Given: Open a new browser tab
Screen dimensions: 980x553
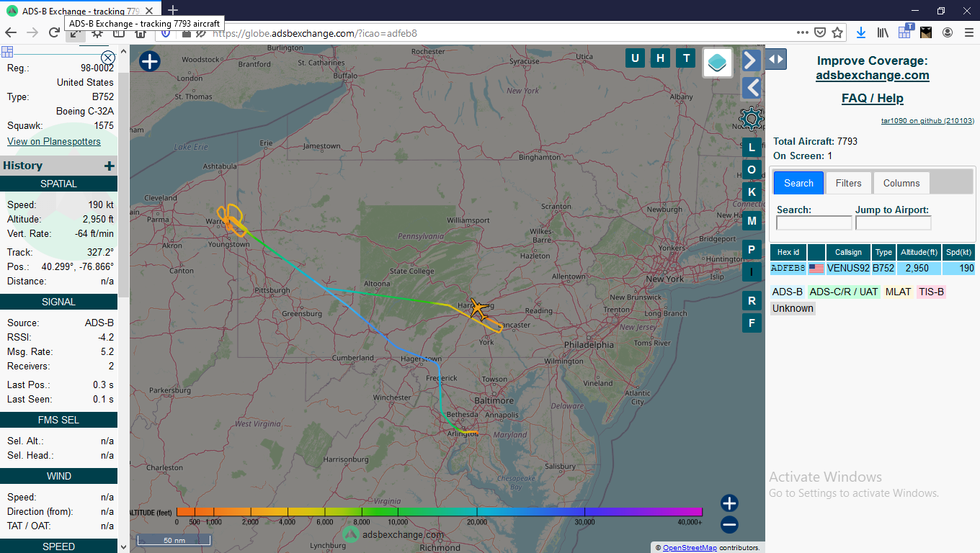Looking at the screenshot, I should [x=173, y=11].
